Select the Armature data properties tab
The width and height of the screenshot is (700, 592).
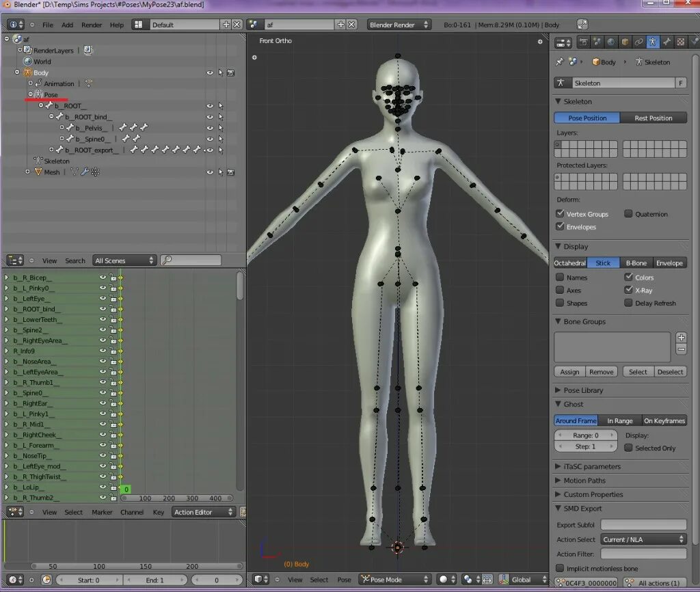pyautogui.click(x=653, y=42)
